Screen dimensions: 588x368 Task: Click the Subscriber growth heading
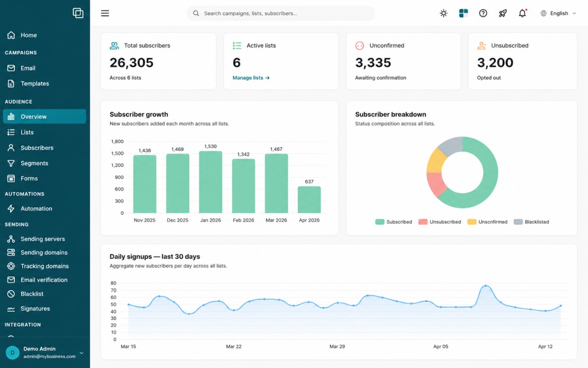[139, 114]
